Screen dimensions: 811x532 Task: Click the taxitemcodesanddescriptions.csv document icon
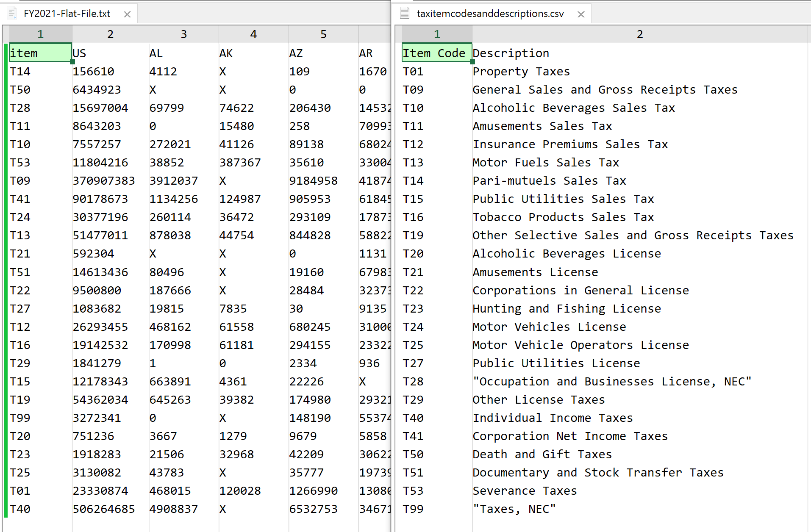coord(405,14)
